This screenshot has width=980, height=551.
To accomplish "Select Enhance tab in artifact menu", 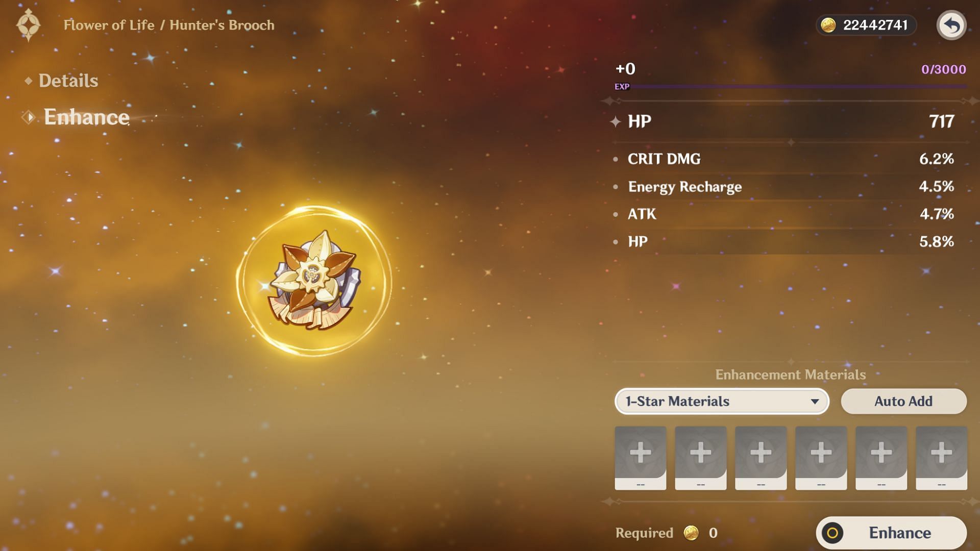I will click(85, 116).
